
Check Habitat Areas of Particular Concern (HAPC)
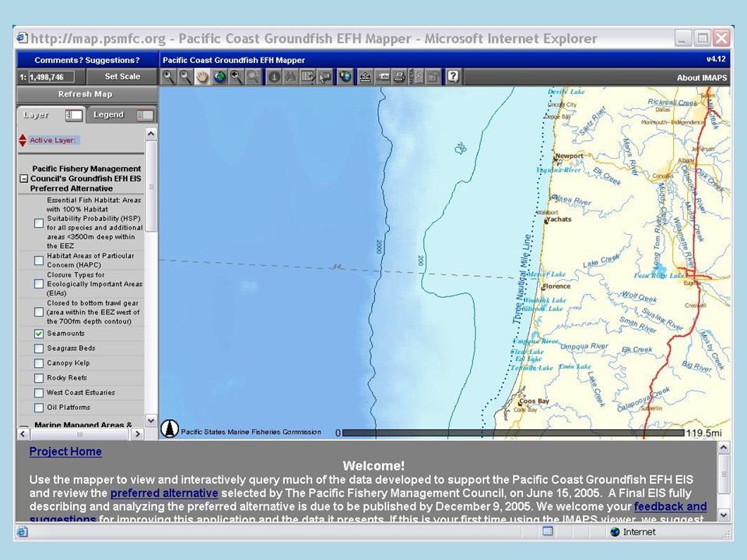tap(39, 260)
